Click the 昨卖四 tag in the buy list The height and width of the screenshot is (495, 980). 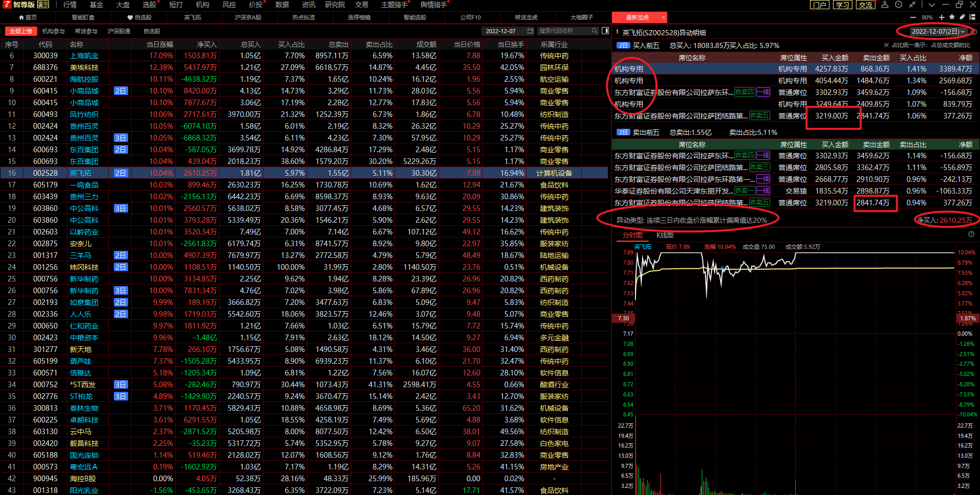pyautogui.click(x=744, y=92)
